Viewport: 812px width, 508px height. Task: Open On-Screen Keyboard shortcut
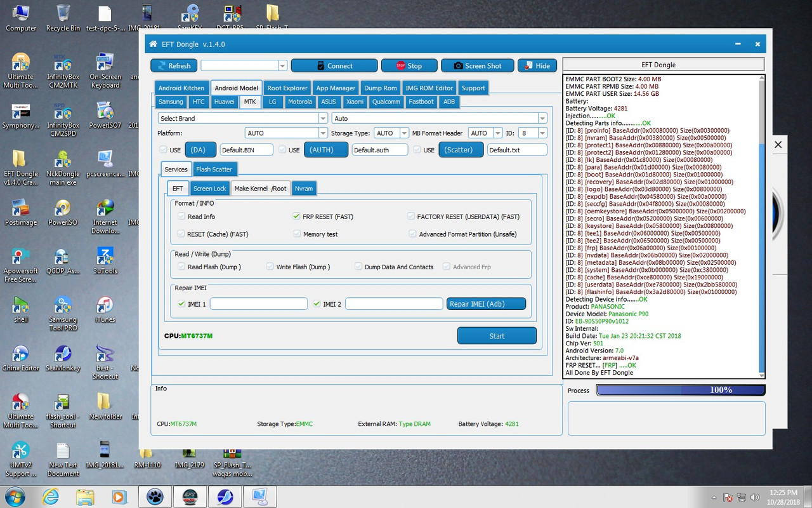pyautogui.click(x=105, y=70)
